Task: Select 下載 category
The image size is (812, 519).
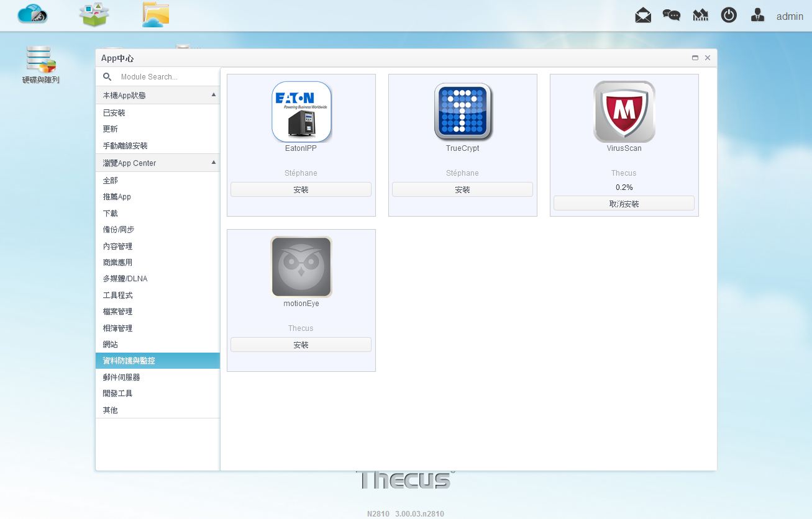Action: pyautogui.click(x=158, y=214)
